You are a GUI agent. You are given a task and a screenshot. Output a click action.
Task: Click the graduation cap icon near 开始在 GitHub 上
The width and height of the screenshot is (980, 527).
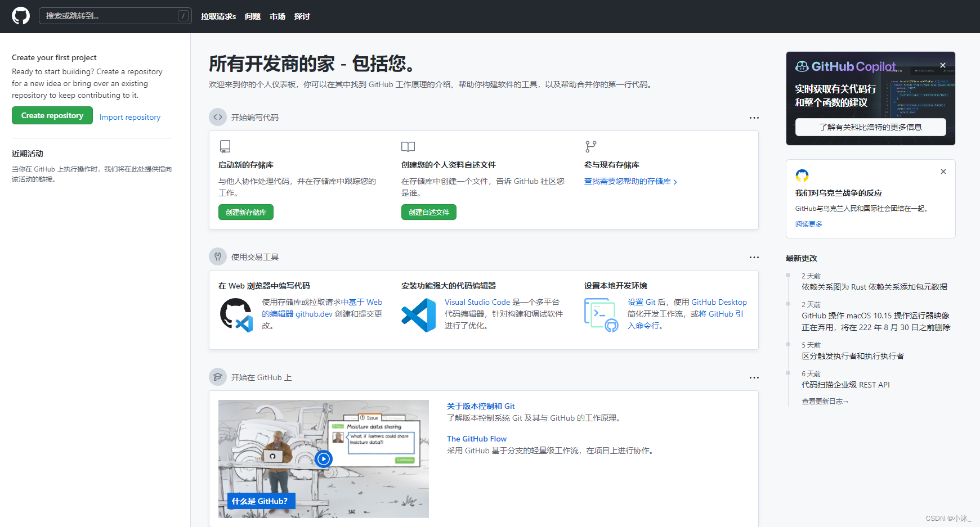[218, 377]
